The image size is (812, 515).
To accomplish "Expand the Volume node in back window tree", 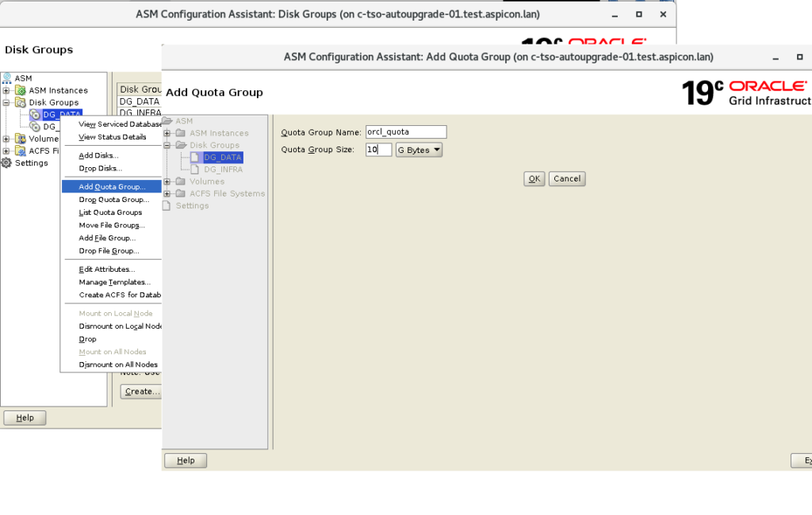I will pos(6,139).
